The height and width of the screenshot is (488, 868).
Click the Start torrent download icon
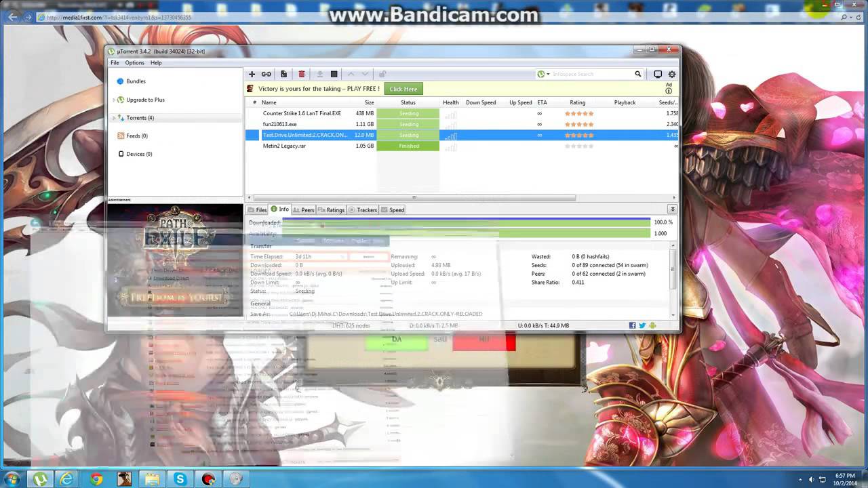[x=320, y=74]
